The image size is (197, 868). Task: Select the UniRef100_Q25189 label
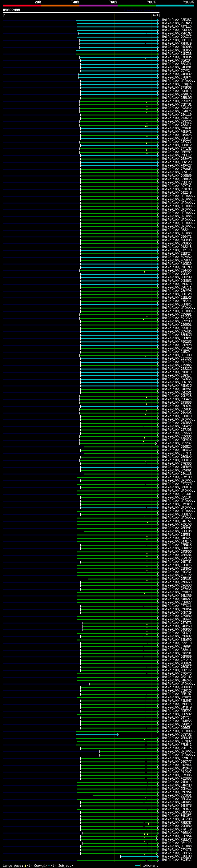177,477
